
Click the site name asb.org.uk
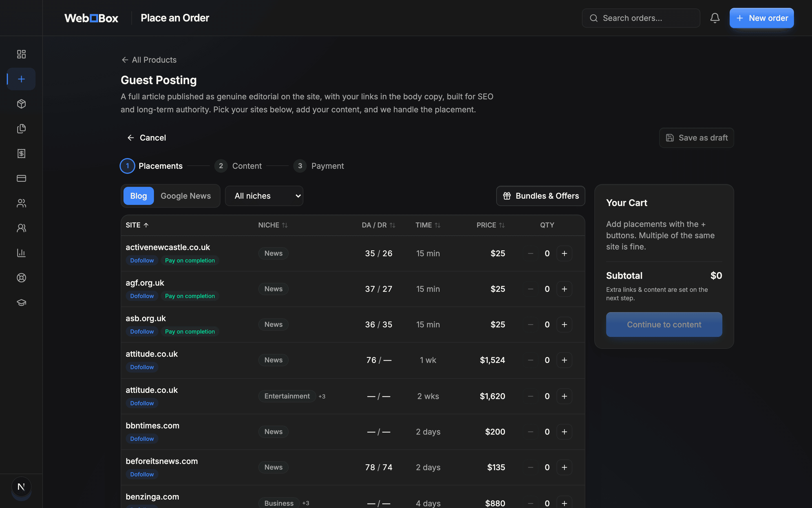[145, 318]
